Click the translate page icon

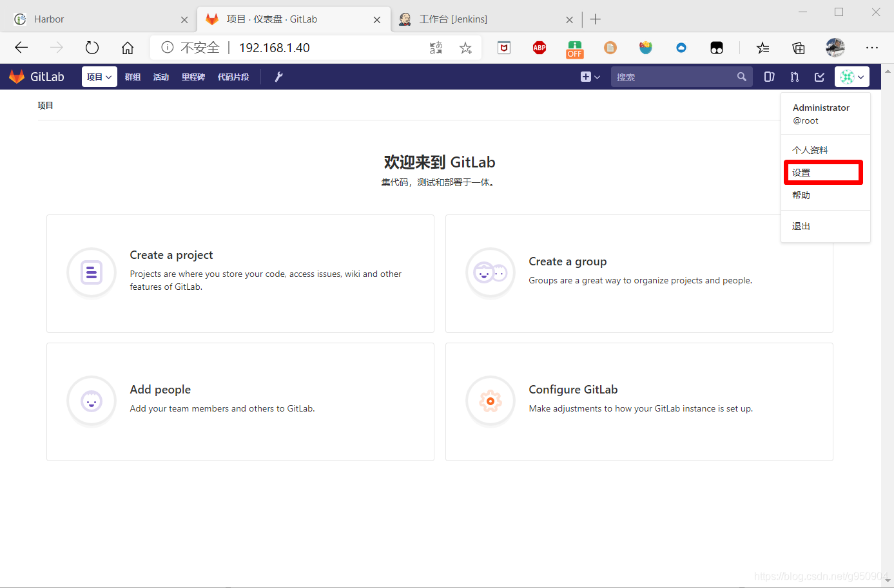coord(436,48)
